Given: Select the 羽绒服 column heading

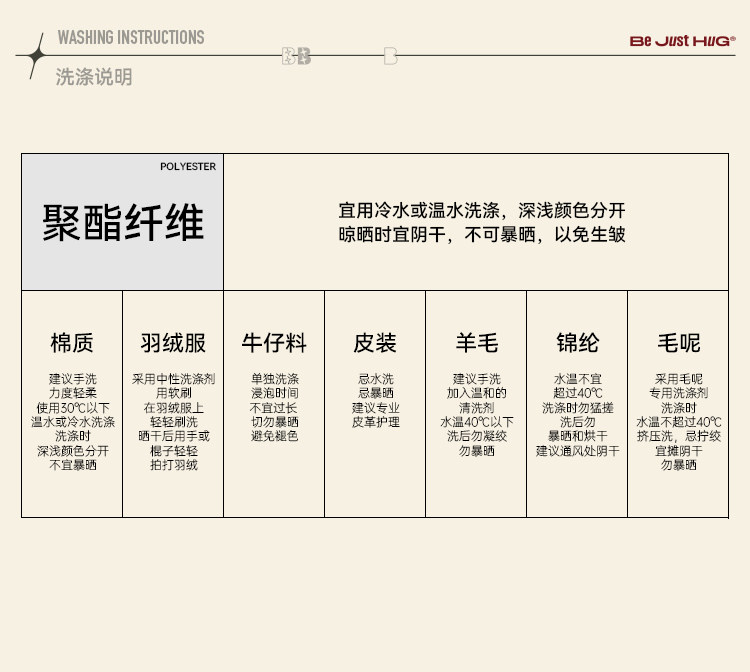Looking at the screenshot, I should click(x=173, y=343).
